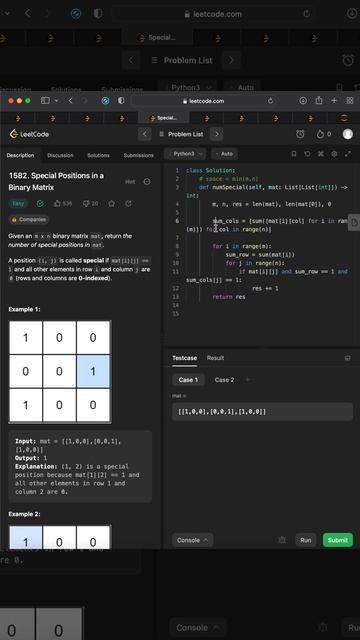360x640 pixels.
Task: Open the Share menu in the front Safari toolbar
Action: coord(319,100)
